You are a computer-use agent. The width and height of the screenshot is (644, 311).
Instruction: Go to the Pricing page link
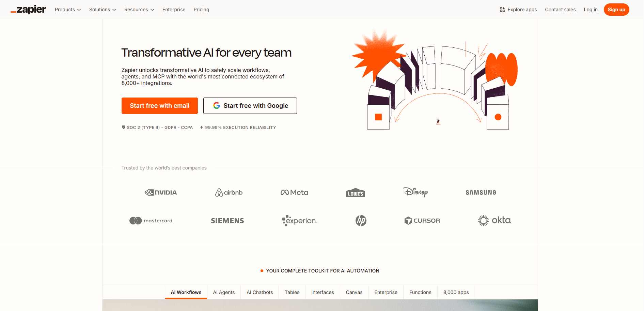[201, 10]
